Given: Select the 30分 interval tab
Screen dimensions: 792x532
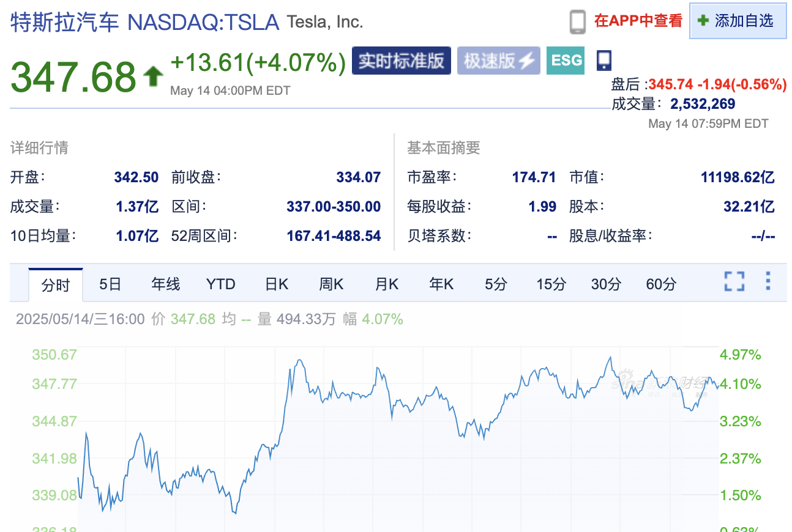Looking at the screenshot, I should [x=606, y=284].
